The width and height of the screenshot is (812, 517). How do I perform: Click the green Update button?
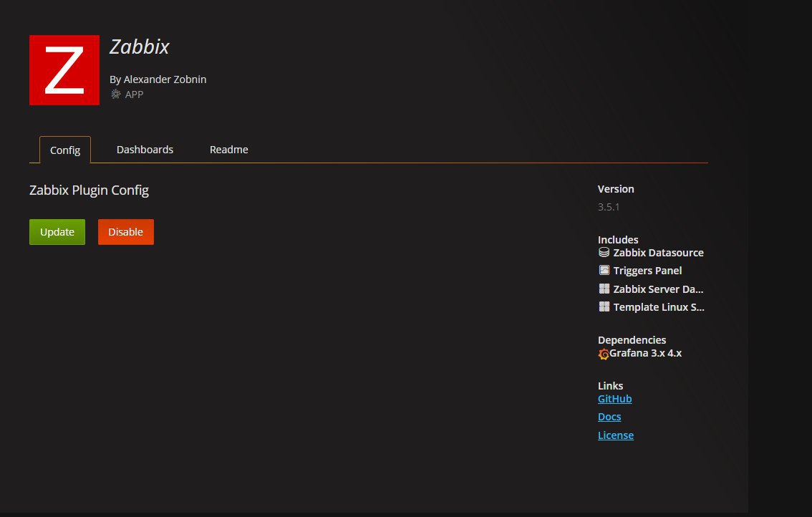tap(57, 231)
